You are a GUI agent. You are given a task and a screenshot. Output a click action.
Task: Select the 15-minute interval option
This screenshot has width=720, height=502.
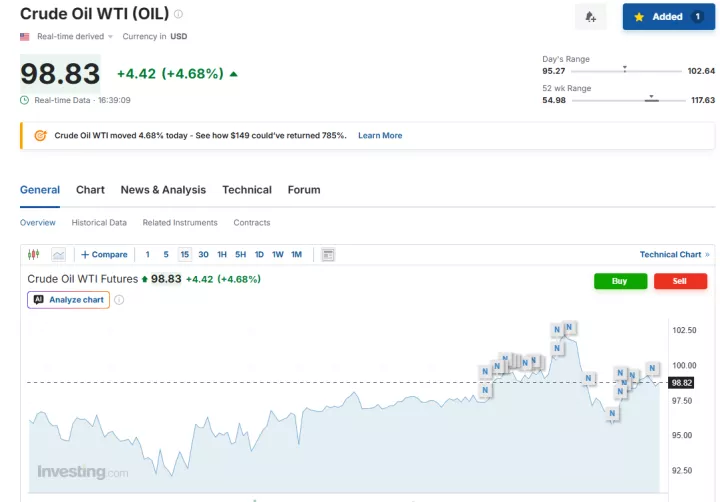click(x=185, y=255)
